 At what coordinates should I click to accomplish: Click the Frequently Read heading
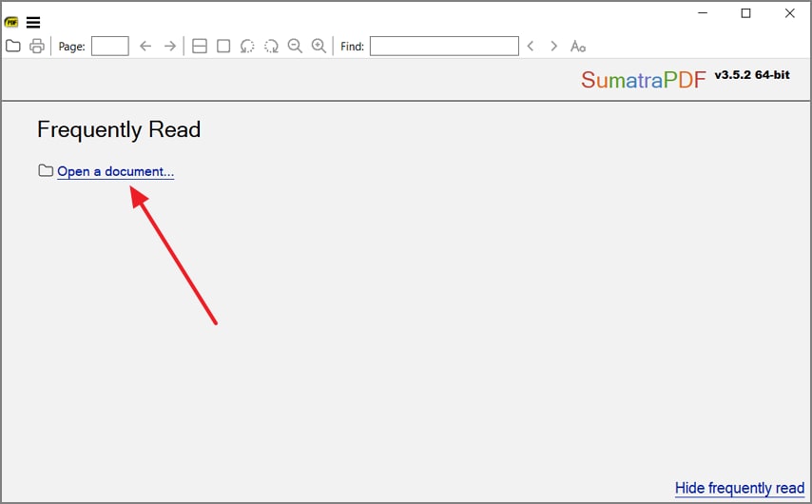click(119, 129)
